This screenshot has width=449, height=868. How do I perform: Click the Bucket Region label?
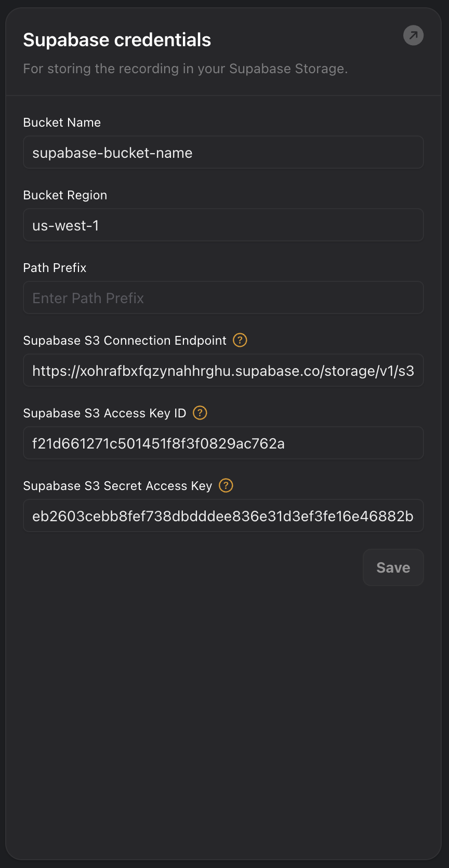pos(65,195)
